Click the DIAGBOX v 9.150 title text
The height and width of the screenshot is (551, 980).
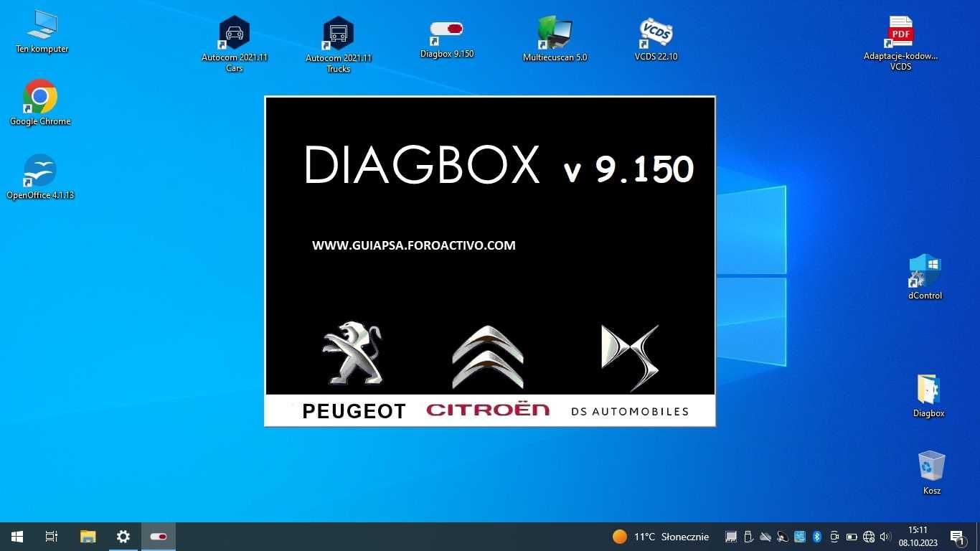point(499,166)
